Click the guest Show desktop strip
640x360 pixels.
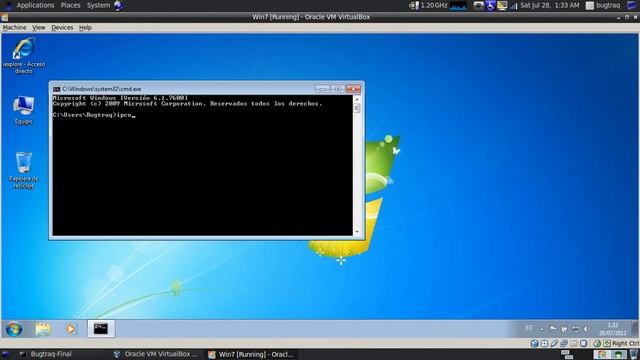[635, 329]
